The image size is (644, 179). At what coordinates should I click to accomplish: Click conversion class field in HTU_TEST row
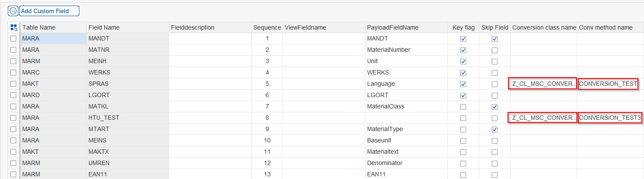(x=543, y=118)
